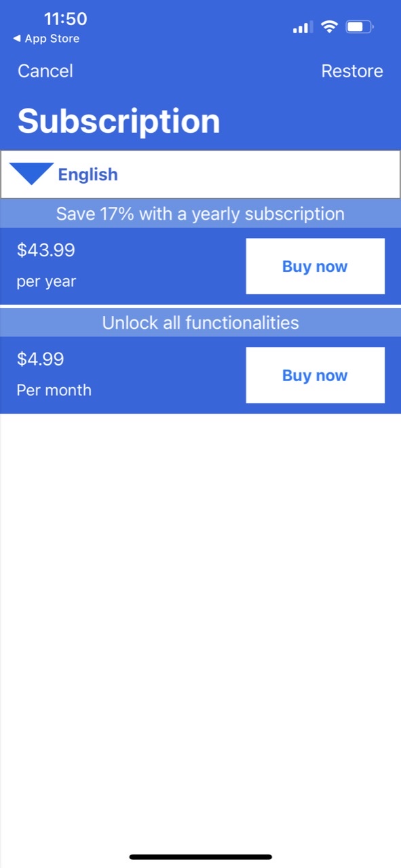Screen dimensions: 401x868
Task: Buy the $4.99 monthly subscription now
Action: point(315,376)
